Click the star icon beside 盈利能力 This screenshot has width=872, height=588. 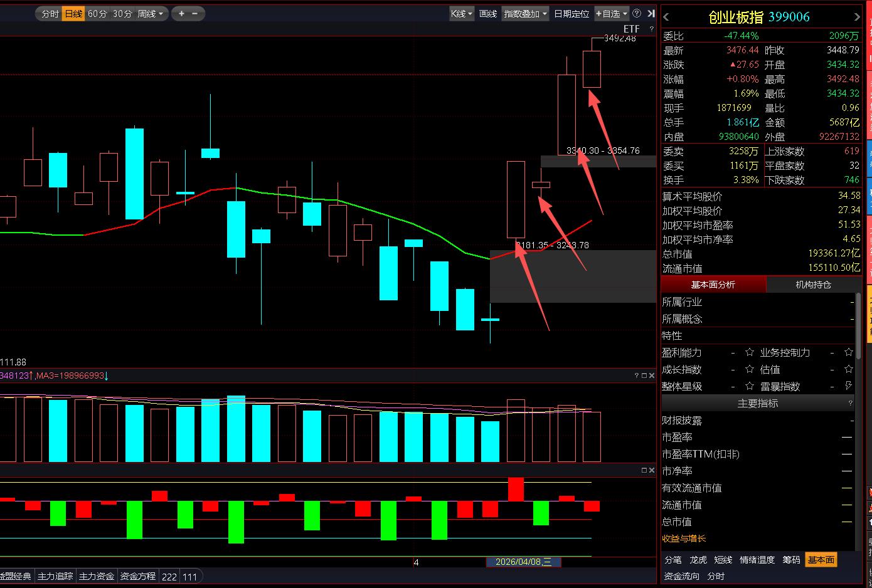tap(749, 352)
